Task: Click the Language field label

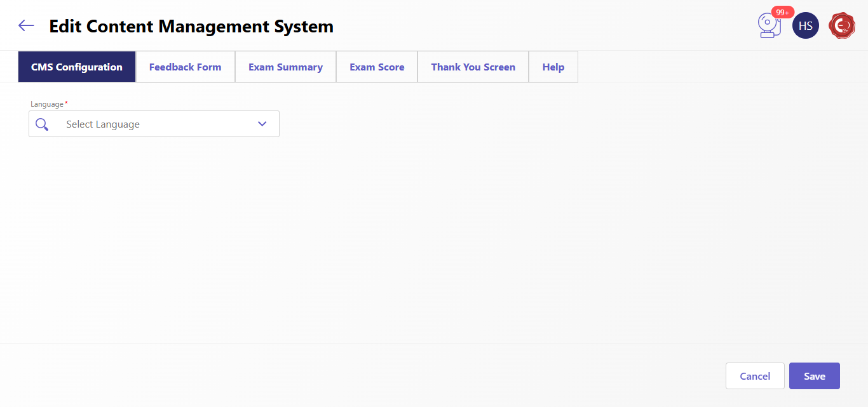Action: click(x=47, y=104)
